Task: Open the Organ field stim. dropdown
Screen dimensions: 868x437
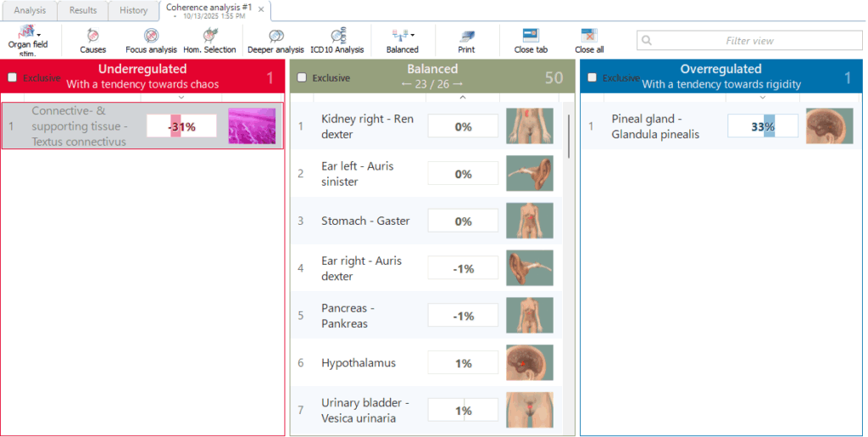Action: pyautogui.click(x=27, y=41)
